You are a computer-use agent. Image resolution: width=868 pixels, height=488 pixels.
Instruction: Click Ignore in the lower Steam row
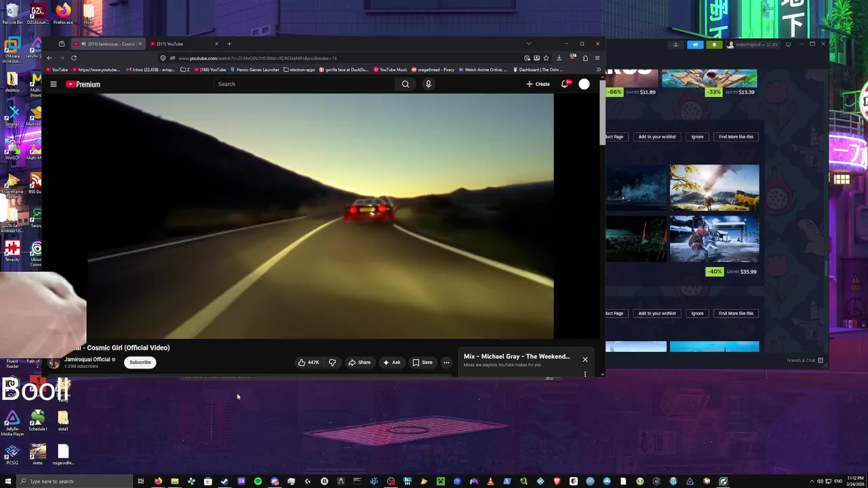[697, 314]
